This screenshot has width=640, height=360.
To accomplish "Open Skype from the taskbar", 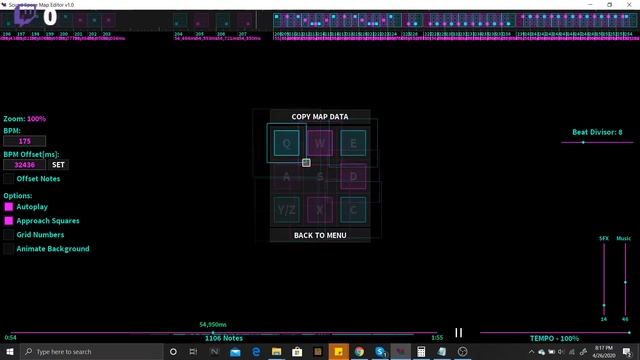I will pyautogui.click(x=380, y=351).
